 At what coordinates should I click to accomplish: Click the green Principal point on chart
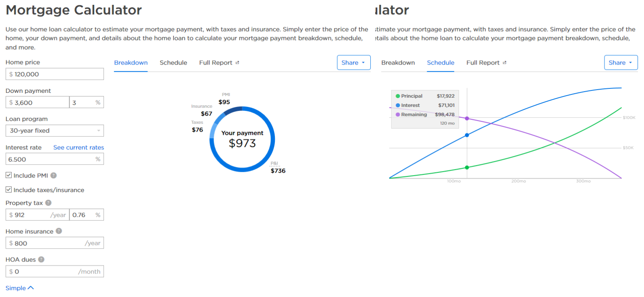[467, 167]
